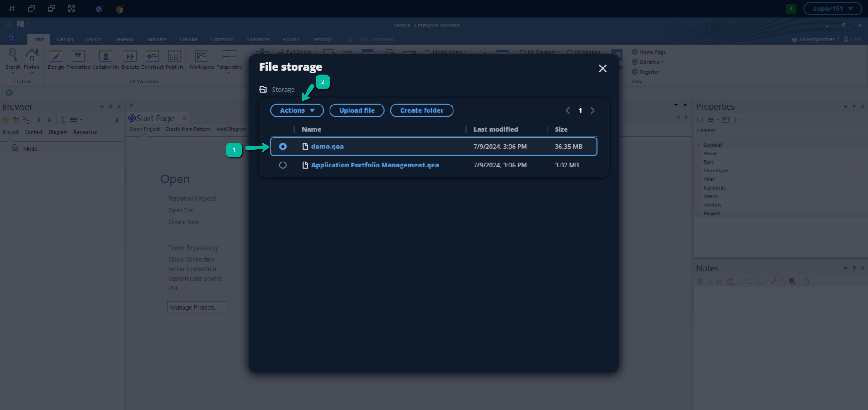Switch to the Chrome app icon
The width and height of the screenshot is (868, 410).
click(119, 9)
